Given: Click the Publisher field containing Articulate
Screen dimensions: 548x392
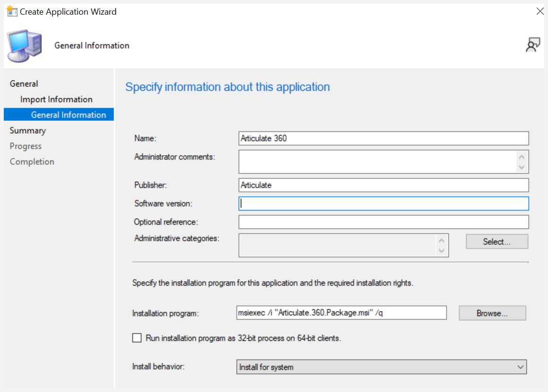Looking at the screenshot, I should 384,185.
